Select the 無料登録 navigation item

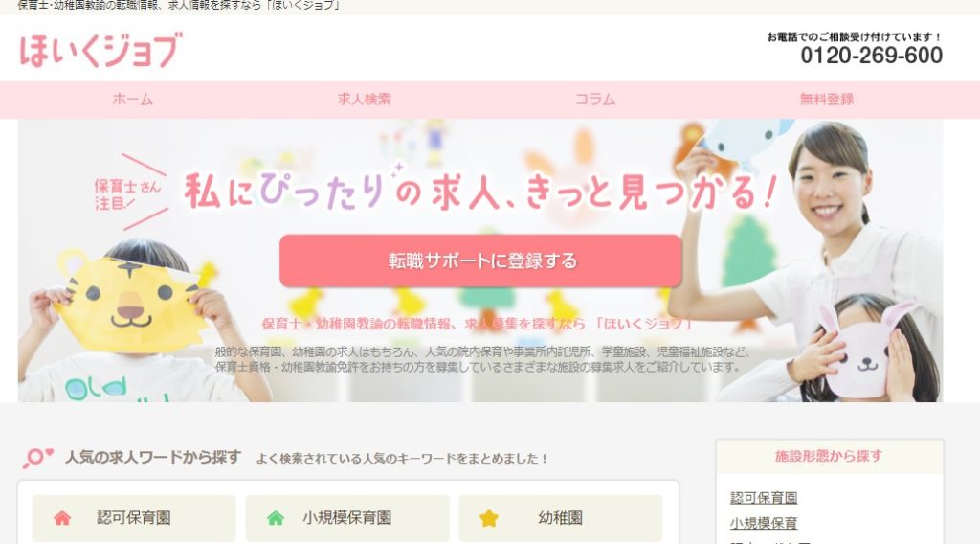point(826,100)
